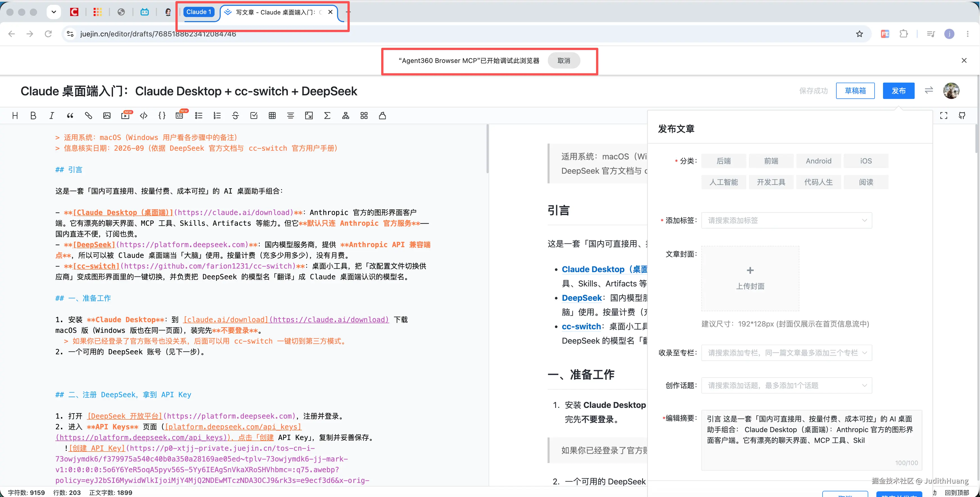Select the iOS category
The height and width of the screenshot is (497, 980).
point(866,161)
